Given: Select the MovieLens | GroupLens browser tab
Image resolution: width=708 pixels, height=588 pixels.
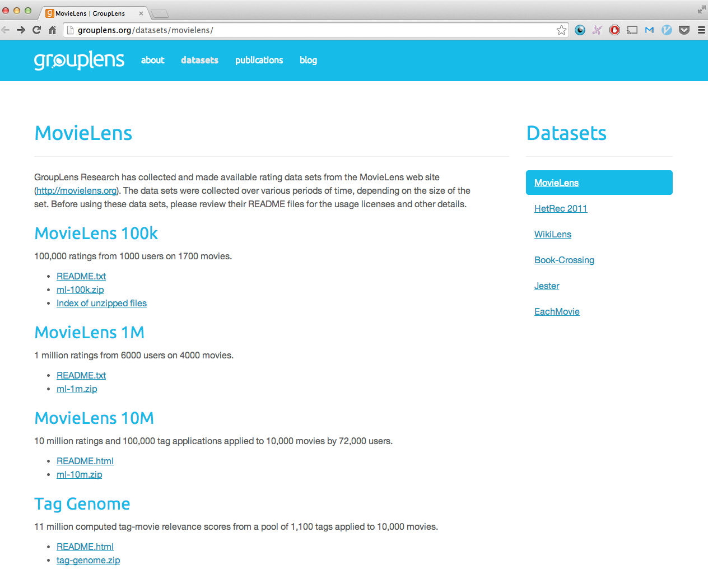Looking at the screenshot, I should [x=93, y=13].
